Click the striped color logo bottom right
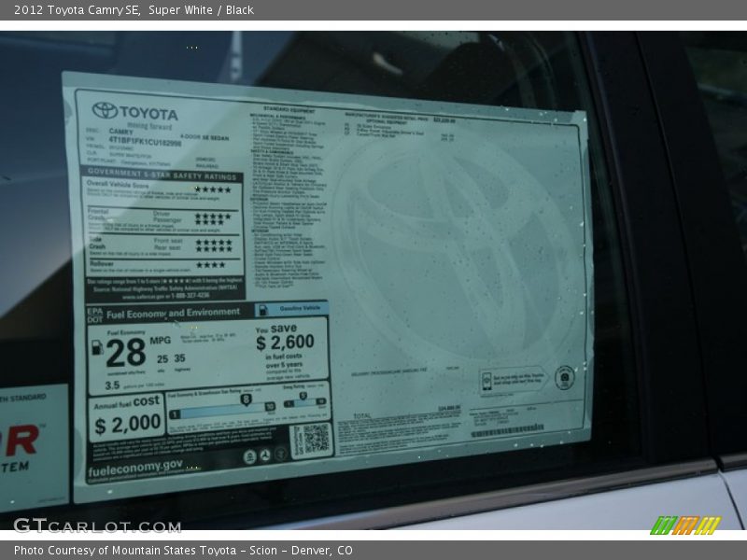This screenshot has width=747, height=560. pyautogui.click(x=684, y=525)
